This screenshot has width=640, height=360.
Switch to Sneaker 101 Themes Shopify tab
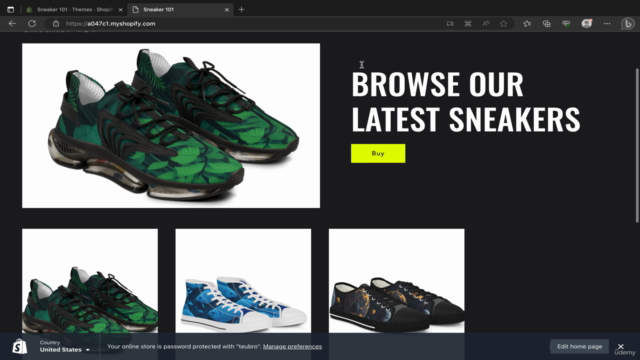(74, 9)
